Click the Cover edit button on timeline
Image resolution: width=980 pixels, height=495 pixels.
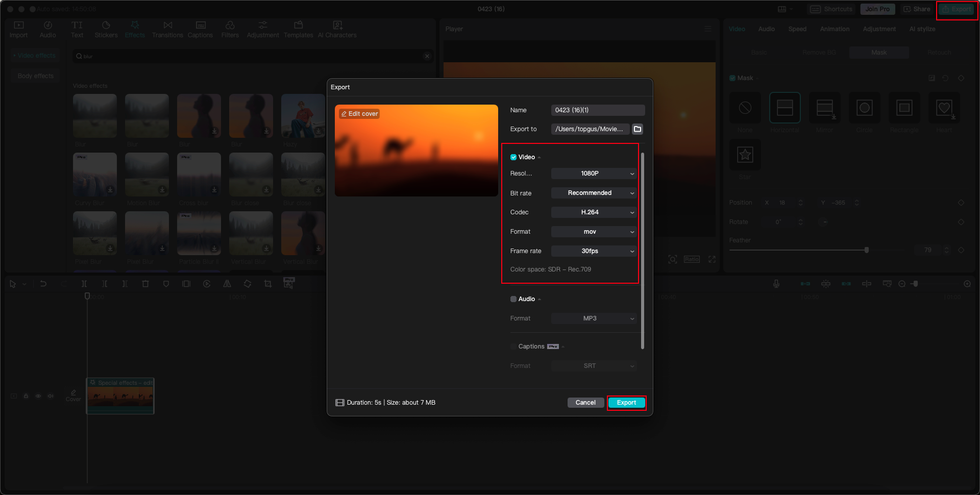coord(73,395)
